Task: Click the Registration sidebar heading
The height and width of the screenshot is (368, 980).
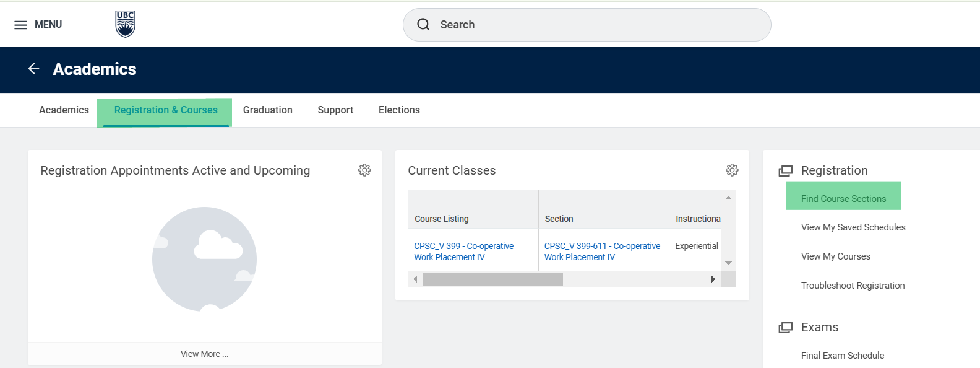Action: click(x=835, y=170)
